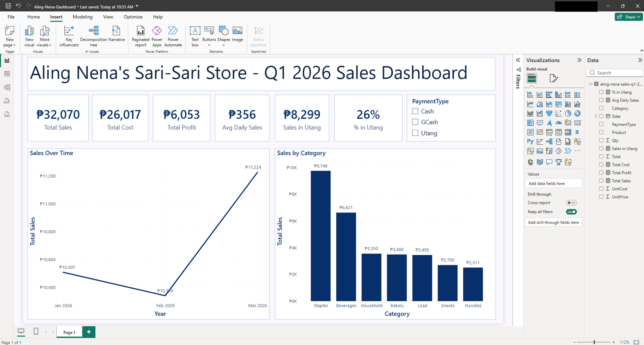Viewport: 644px width, 345px height.
Task: Add Power Apps visual from ribbon
Action: 157,37
